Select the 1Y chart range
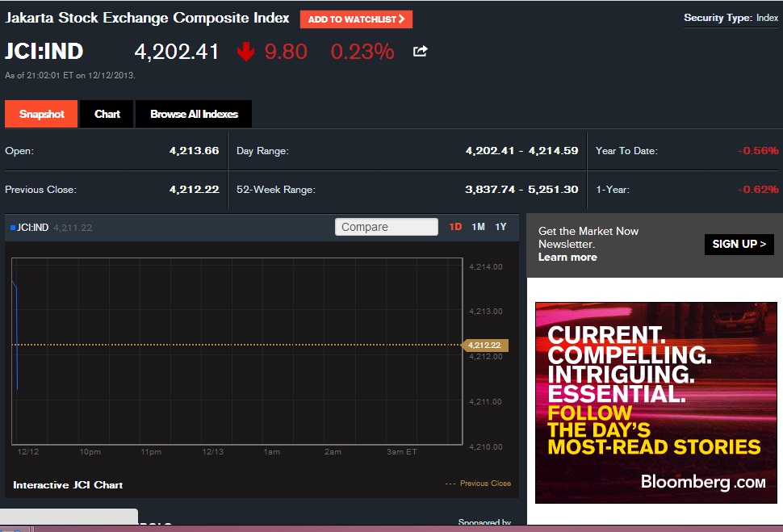The image size is (783, 532). (x=500, y=227)
